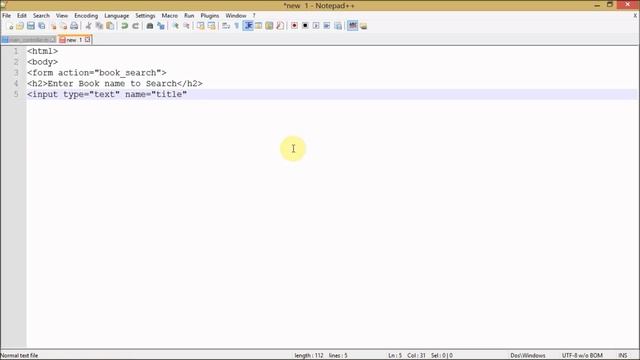The width and height of the screenshot is (640, 360).
Task: Create a new document via toolbar
Action: coord(10,26)
